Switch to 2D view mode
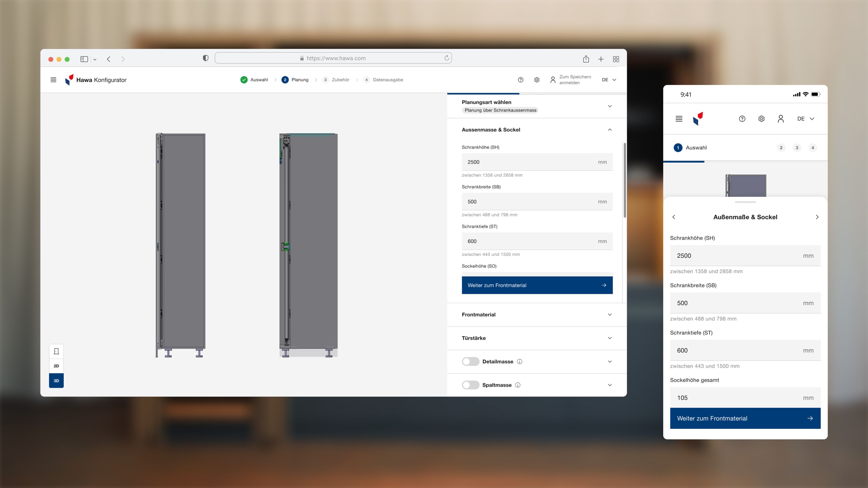The height and width of the screenshot is (488, 868). pyautogui.click(x=56, y=366)
